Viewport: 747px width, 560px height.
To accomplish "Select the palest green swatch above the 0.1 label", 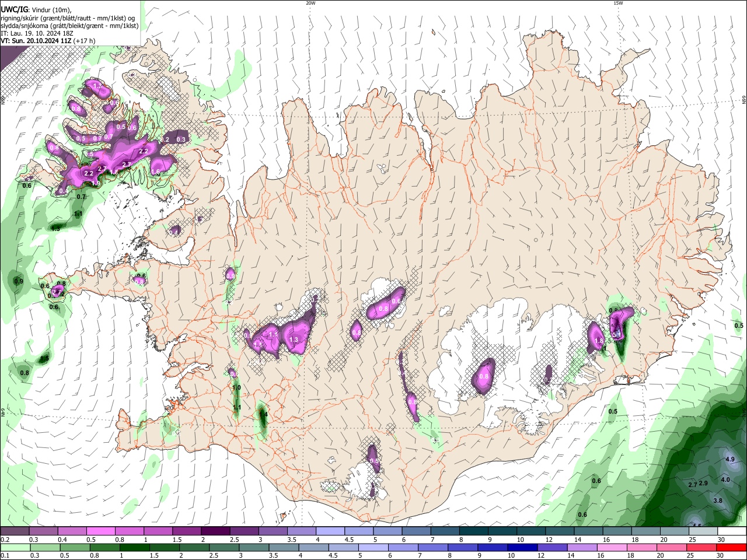I will [x=15, y=547].
